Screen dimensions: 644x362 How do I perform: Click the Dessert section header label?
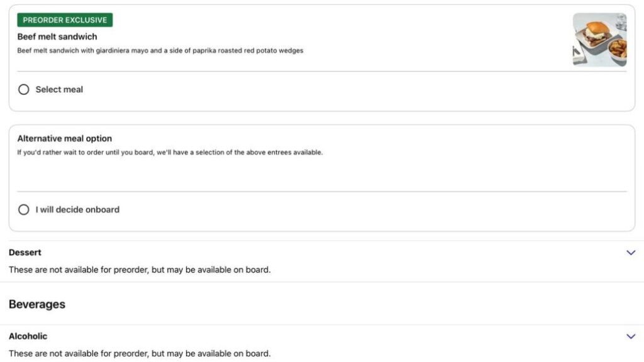coord(25,253)
